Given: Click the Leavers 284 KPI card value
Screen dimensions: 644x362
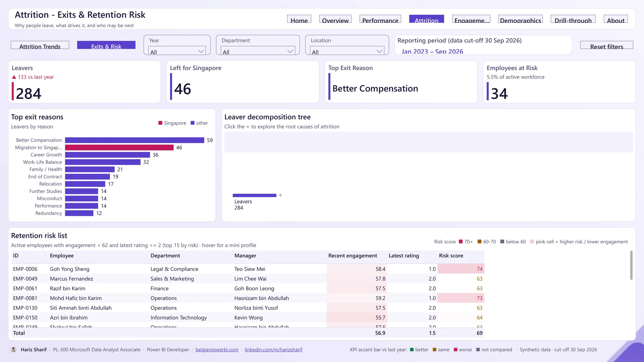Looking at the screenshot, I should [29, 93].
